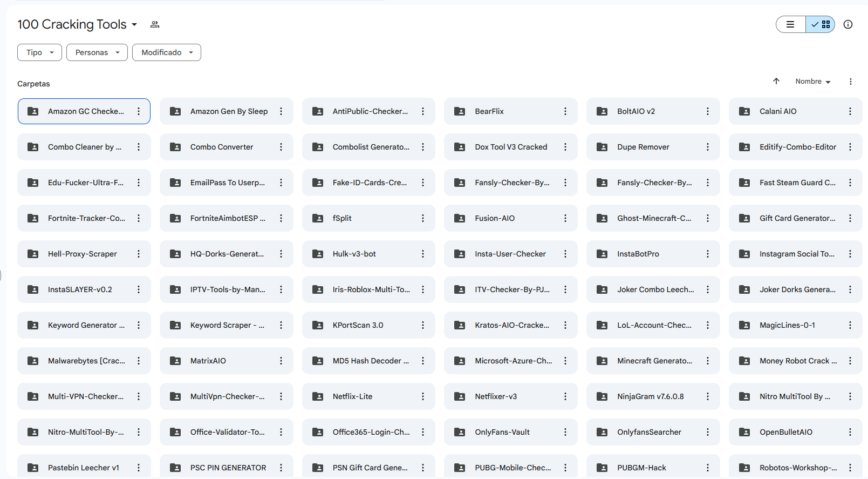Image resolution: width=868 pixels, height=479 pixels.
Task: Select the Fast Steam Guard folder
Action: click(x=796, y=183)
